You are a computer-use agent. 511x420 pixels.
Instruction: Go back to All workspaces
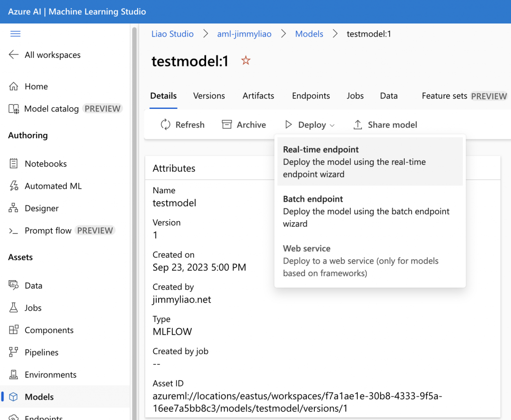pyautogui.click(x=52, y=55)
